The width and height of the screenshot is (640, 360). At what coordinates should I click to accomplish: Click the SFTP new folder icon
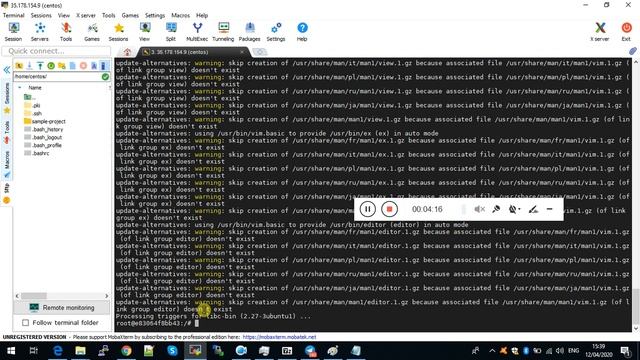point(62,65)
